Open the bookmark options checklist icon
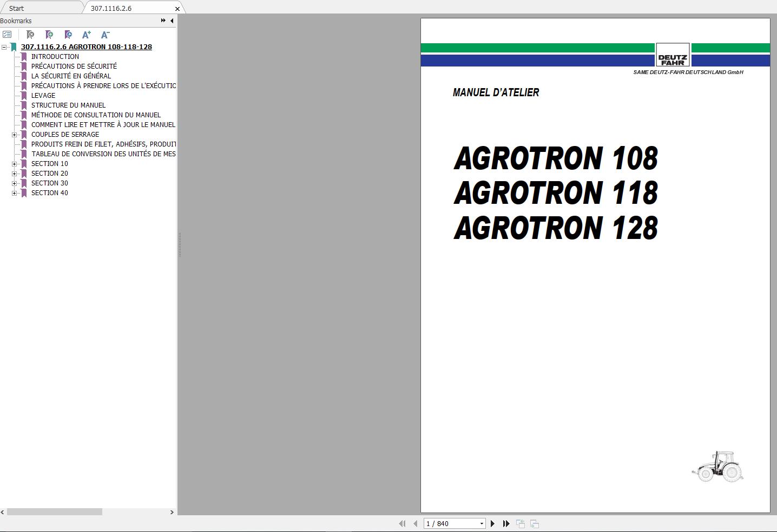This screenshot has width=777, height=532. (8, 35)
